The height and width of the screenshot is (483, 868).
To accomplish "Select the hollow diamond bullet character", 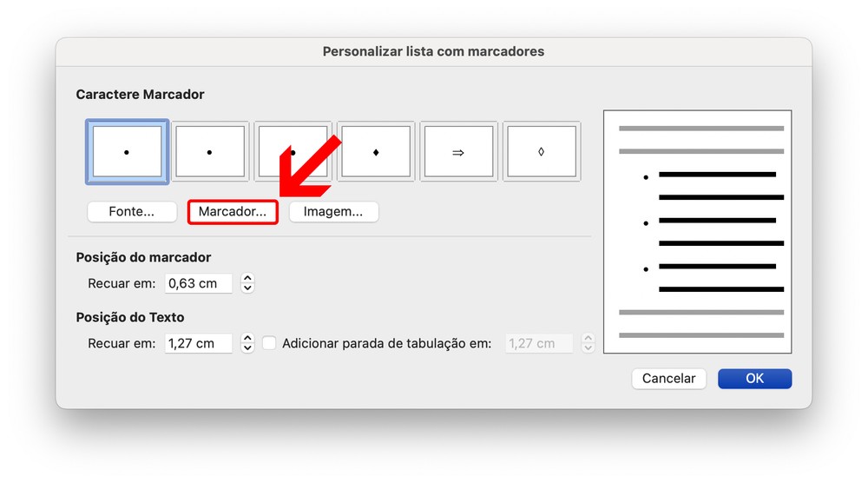I will click(x=542, y=152).
